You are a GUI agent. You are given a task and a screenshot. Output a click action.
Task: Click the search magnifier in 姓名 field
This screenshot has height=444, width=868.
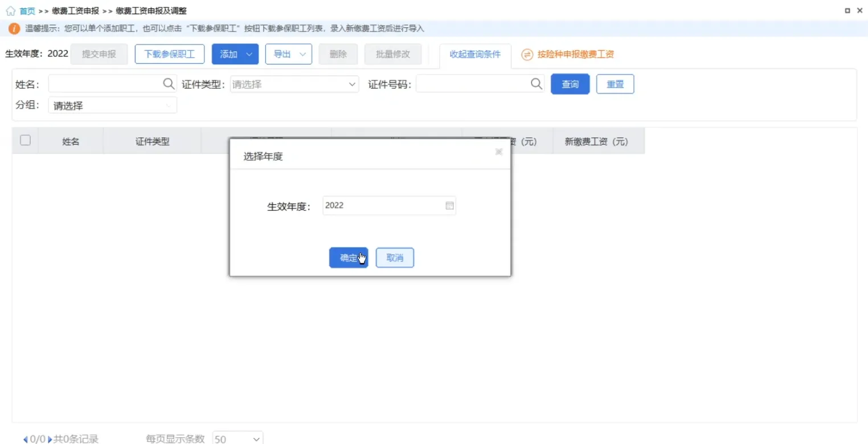169,84
